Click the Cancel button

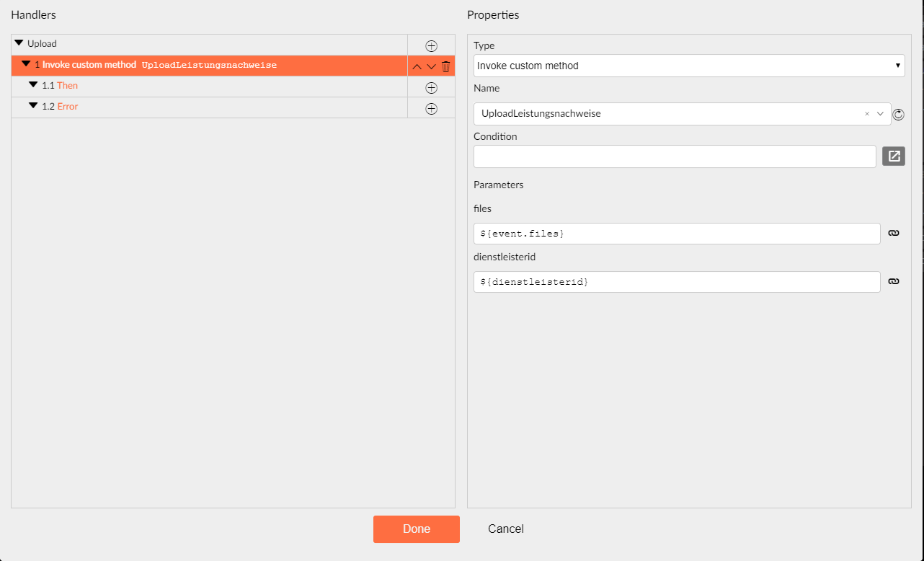coord(506,529)
